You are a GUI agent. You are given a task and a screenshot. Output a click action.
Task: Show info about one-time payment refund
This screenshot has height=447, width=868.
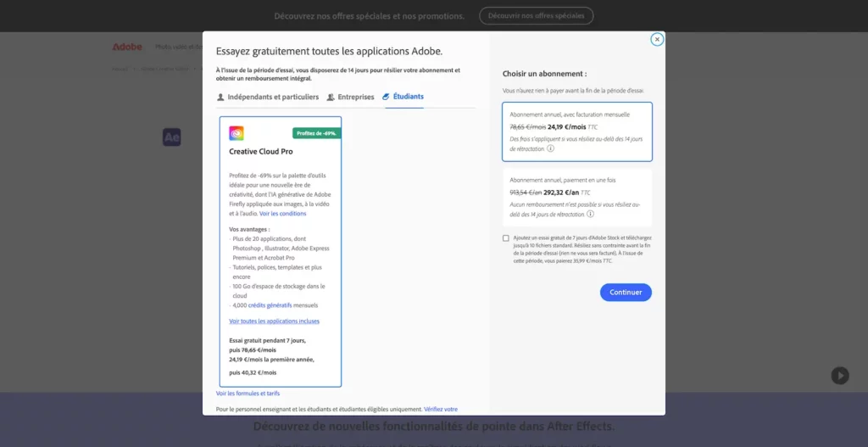pos(590,214)
